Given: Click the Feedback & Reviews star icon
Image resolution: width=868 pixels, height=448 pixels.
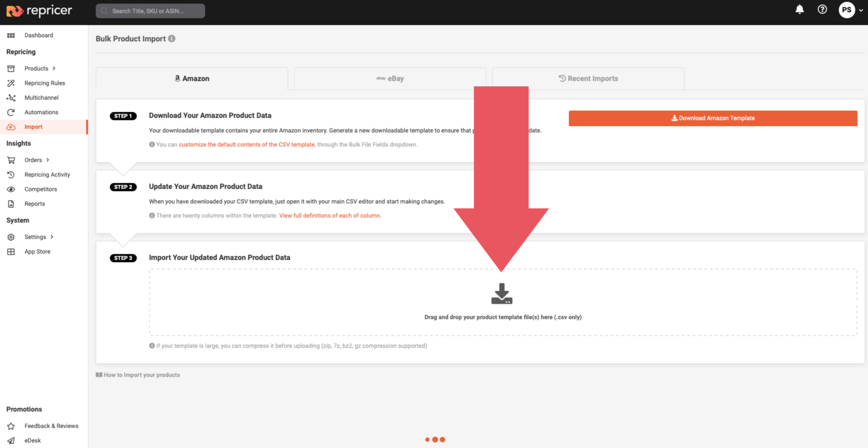Looking at the screenshot, I should pyautogui.click(x=11, y=426).
